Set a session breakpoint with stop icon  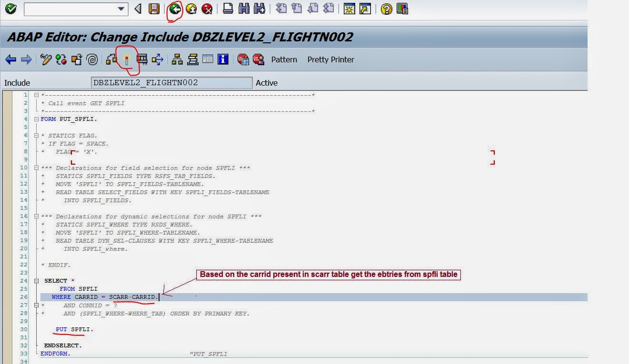[x=243, y=59]
